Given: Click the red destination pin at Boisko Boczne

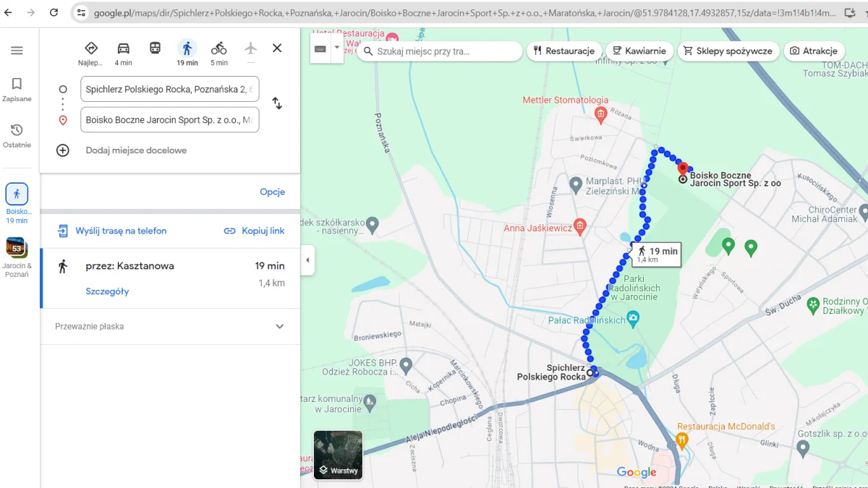Looking at the screenshot, I should pyautogui.click(x=683, y=170).
